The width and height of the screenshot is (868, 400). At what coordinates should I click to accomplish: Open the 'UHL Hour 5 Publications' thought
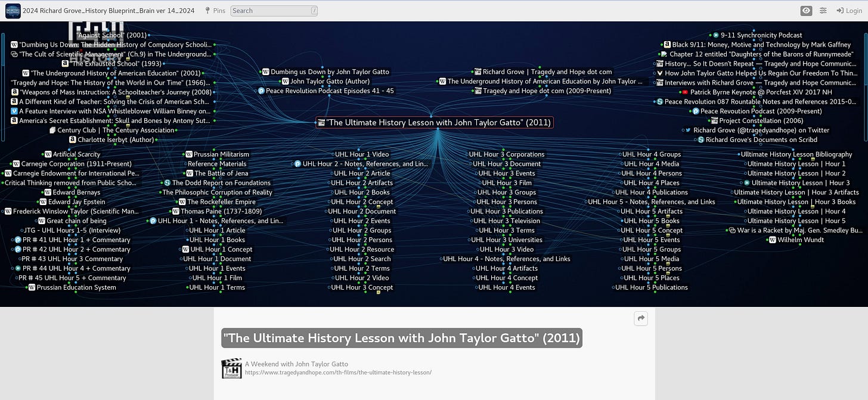(652, 287)
